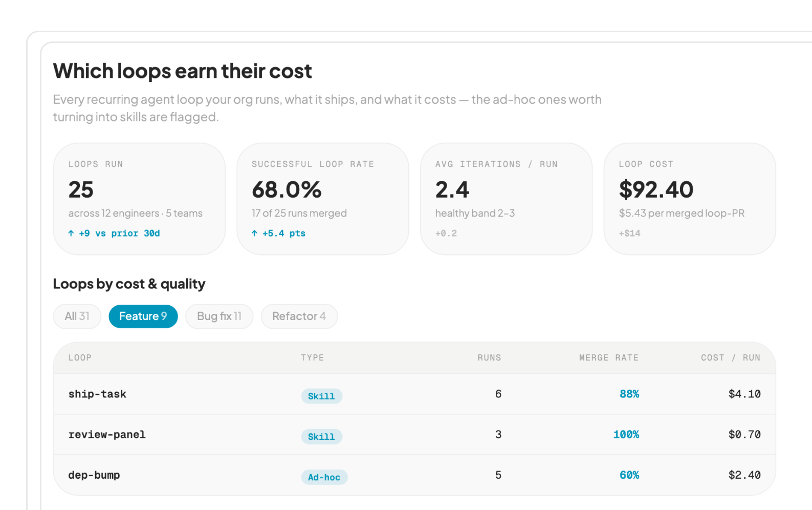Sort by the RUNS column header
Viewport: 812px width, 510px height.
pyautogui.click(x=490, y=358)
